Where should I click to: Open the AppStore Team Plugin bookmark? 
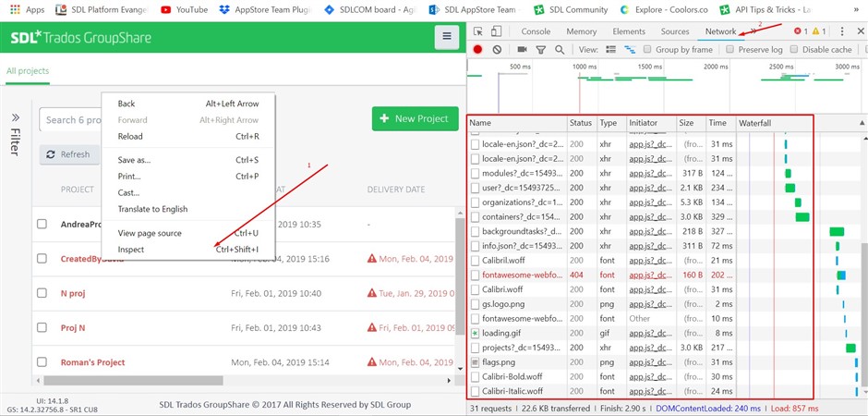[x=266, y=9]
